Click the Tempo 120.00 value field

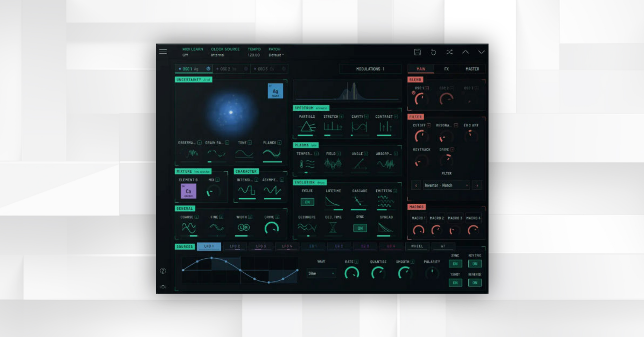[254, 55]
